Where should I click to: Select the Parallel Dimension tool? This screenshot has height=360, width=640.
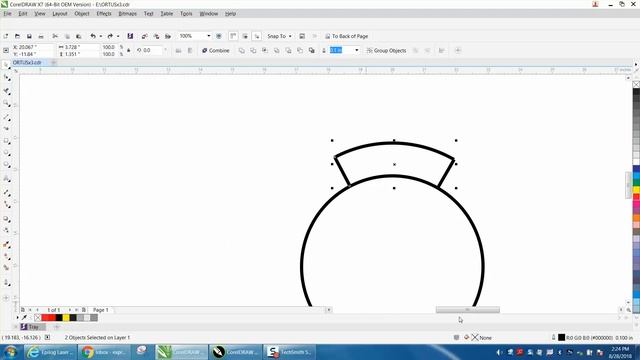tap(7, 192)
